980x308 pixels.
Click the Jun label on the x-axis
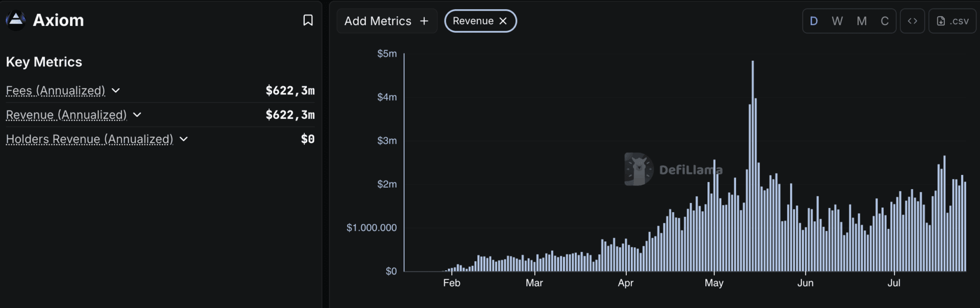click(x=805, y=283)
